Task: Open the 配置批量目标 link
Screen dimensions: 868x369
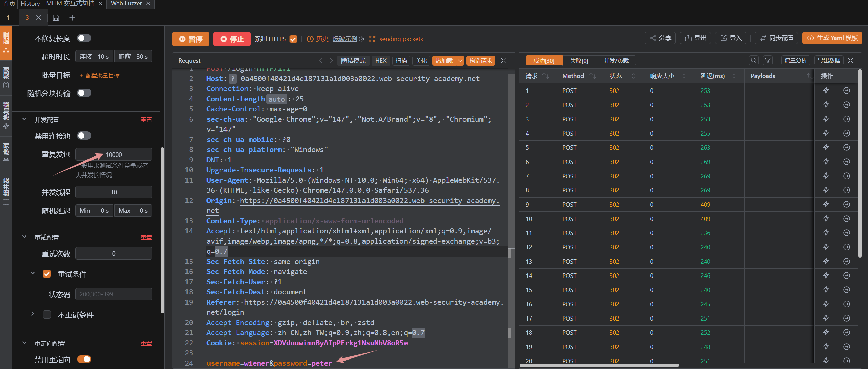Action: click(100, 75)
